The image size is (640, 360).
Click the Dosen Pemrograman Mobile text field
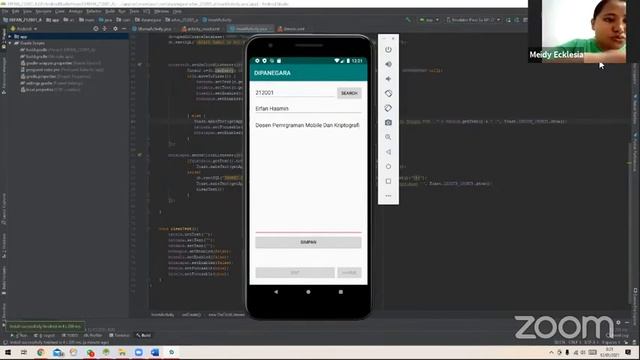coord(308,178)
